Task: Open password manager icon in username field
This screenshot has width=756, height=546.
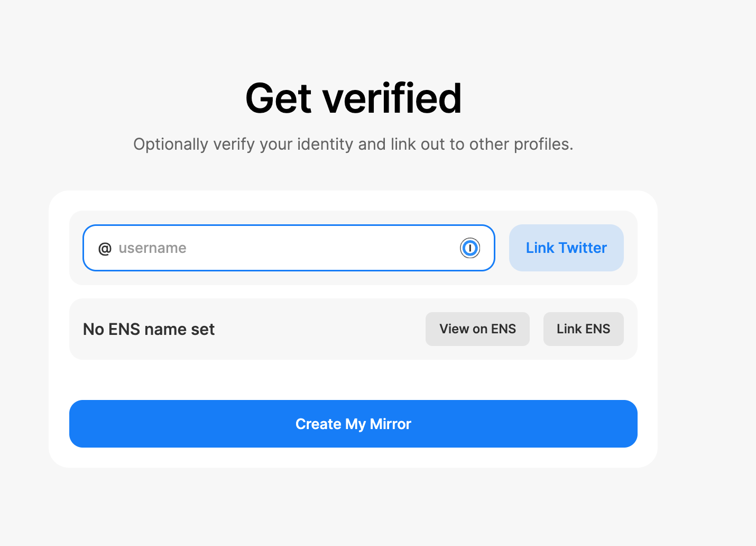Action: click(470, 248)
